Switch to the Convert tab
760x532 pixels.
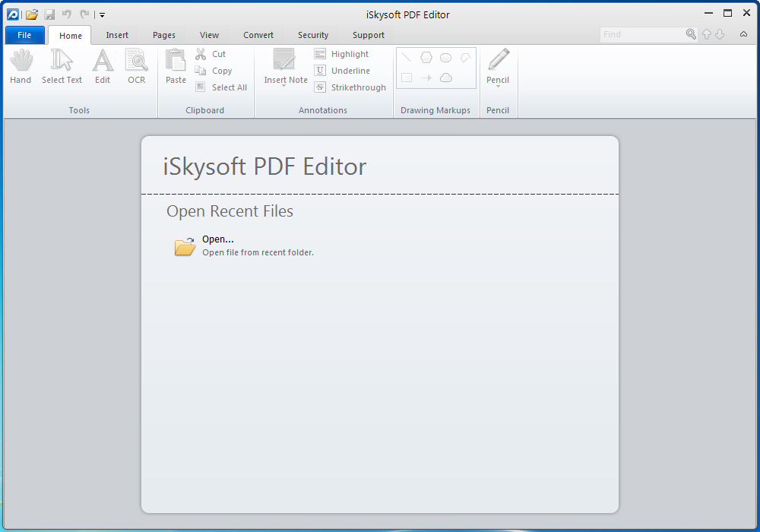[x=258, y=35]
